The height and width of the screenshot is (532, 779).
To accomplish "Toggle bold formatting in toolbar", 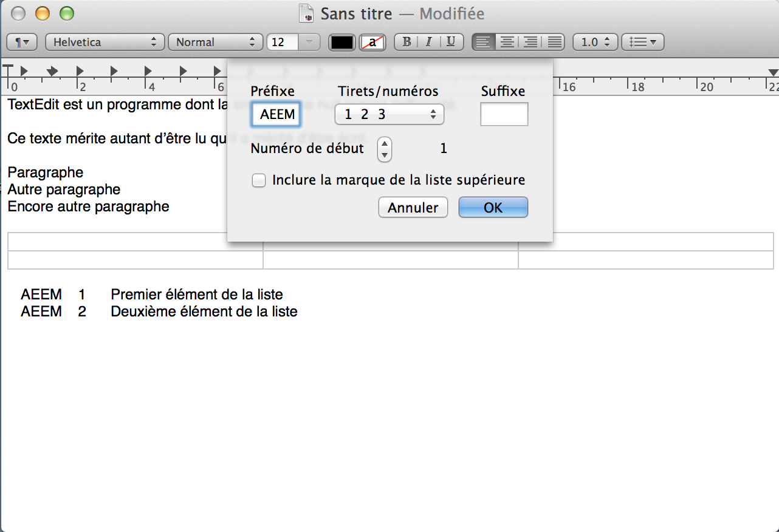I will point(407,42).
